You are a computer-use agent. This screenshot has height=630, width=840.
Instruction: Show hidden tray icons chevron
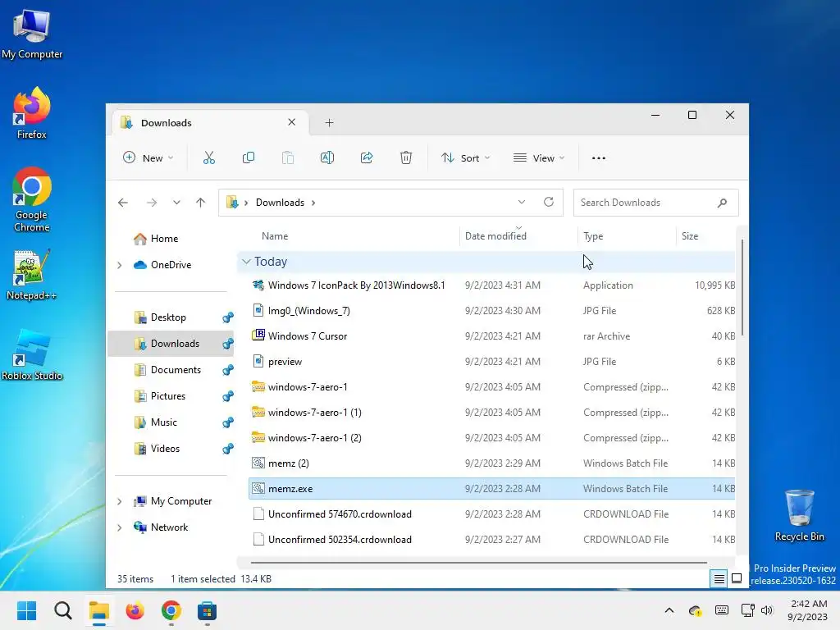[669, 610]
